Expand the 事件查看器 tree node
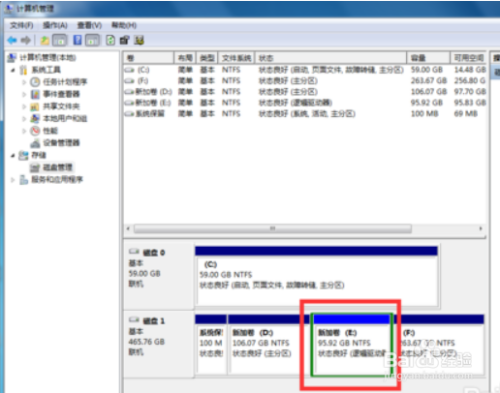The height and width of the screenshot is (393, 500). click(x=24, y=94)
